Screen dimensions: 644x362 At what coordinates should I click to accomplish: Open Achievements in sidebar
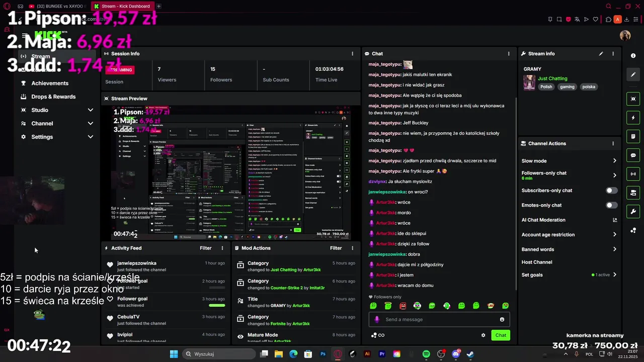(50, 83)
